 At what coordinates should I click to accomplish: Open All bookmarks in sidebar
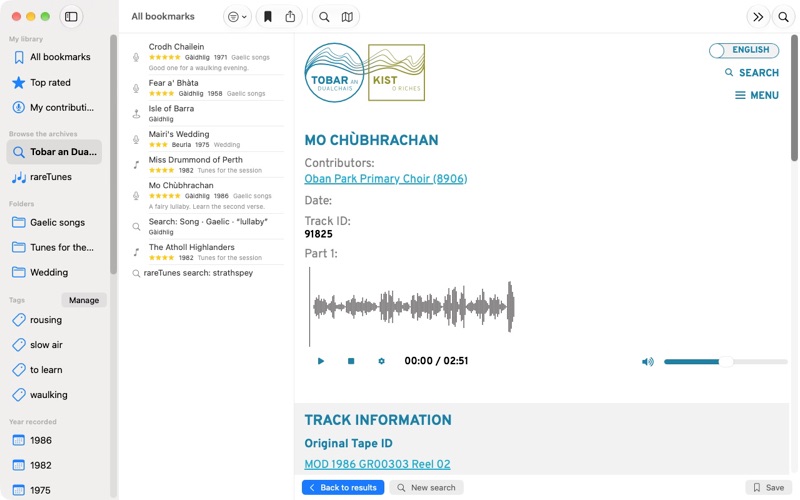(54, 57)
